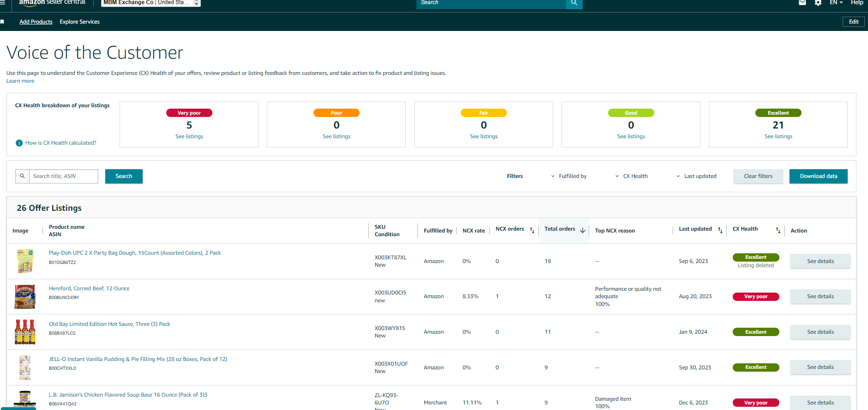Image resolution: width=868 pixels, height=410 pixels.
Task: See listings under Poor
Action: 337,136
